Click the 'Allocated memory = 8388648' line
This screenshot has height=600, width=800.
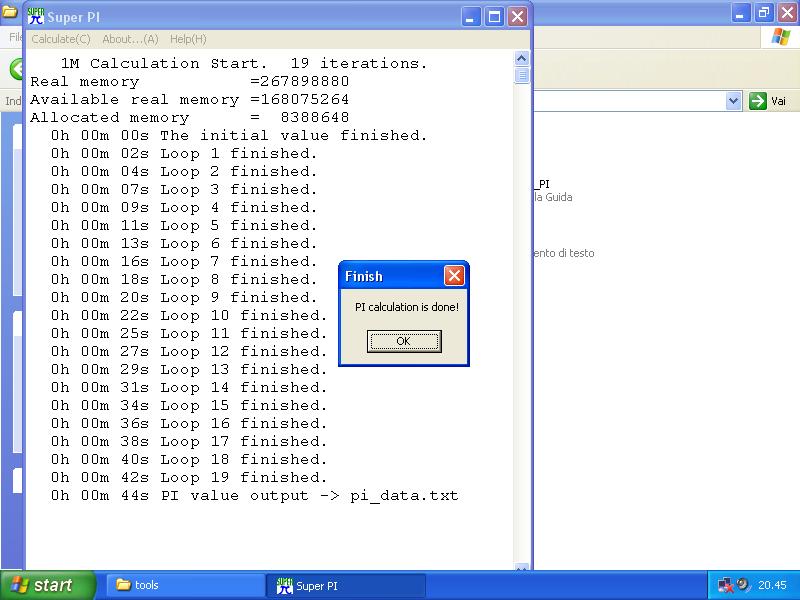pos(189,117)
